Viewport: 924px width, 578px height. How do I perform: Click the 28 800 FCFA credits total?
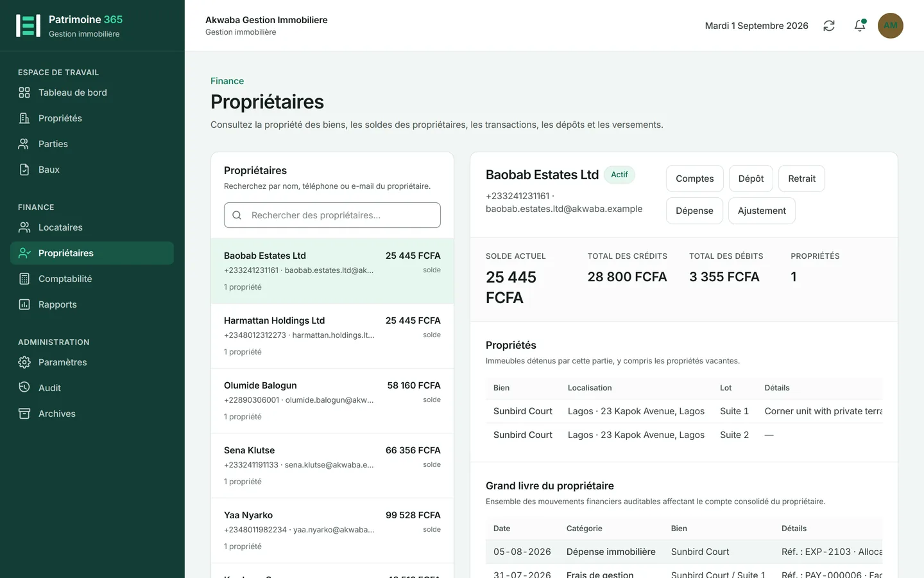627,277
